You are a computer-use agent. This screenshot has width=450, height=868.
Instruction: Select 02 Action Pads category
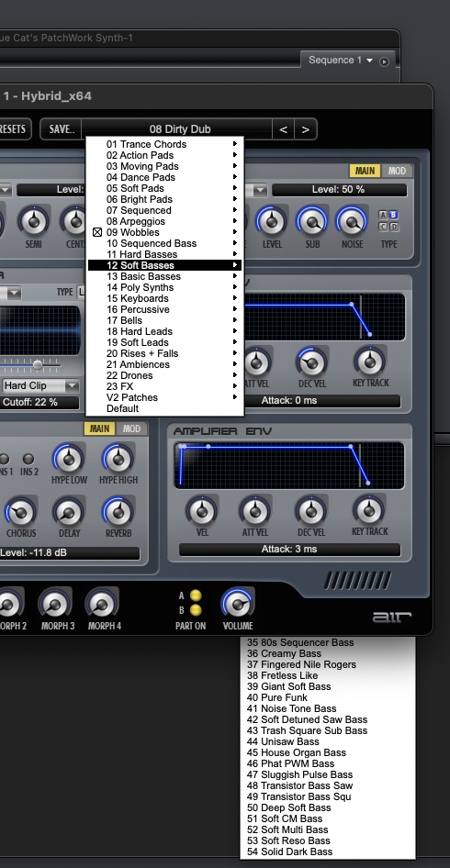[x=164, y=155]
